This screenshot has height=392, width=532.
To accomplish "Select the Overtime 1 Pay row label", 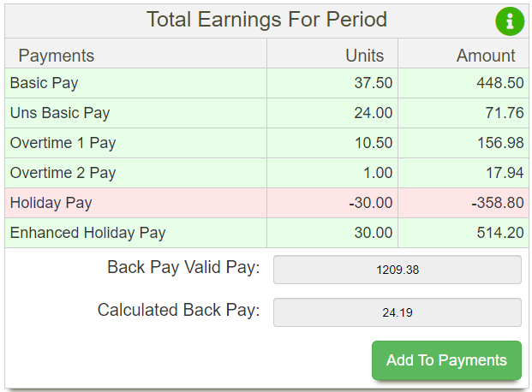I will [x=63, y=143].
